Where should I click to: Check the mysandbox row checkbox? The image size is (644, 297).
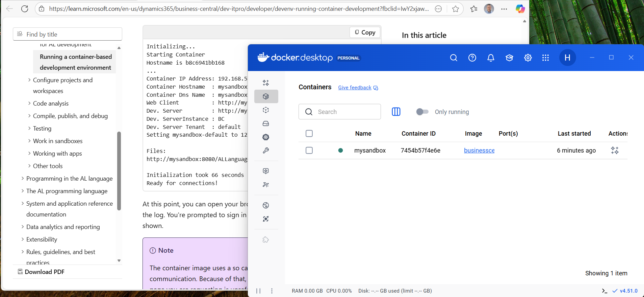pyautogui.click(x=309, y=150)
